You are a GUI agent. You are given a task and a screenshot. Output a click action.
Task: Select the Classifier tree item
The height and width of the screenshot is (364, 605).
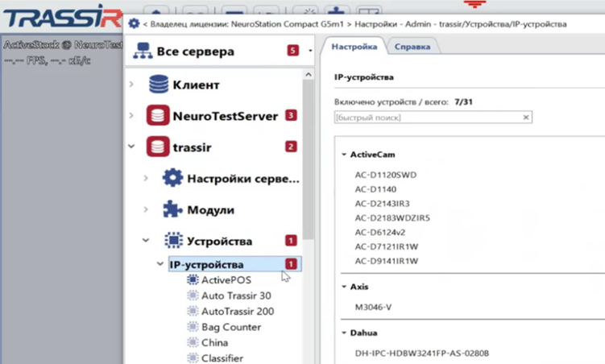222,358
